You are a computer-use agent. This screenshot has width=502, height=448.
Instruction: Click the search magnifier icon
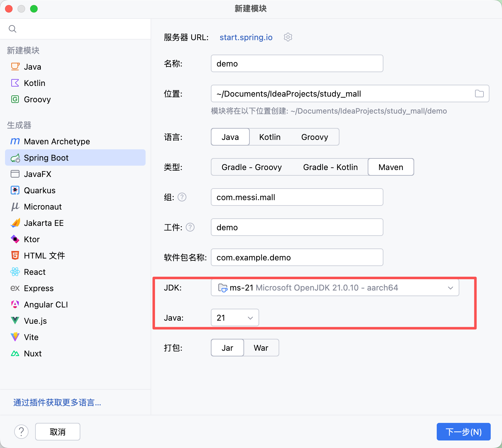13,29
